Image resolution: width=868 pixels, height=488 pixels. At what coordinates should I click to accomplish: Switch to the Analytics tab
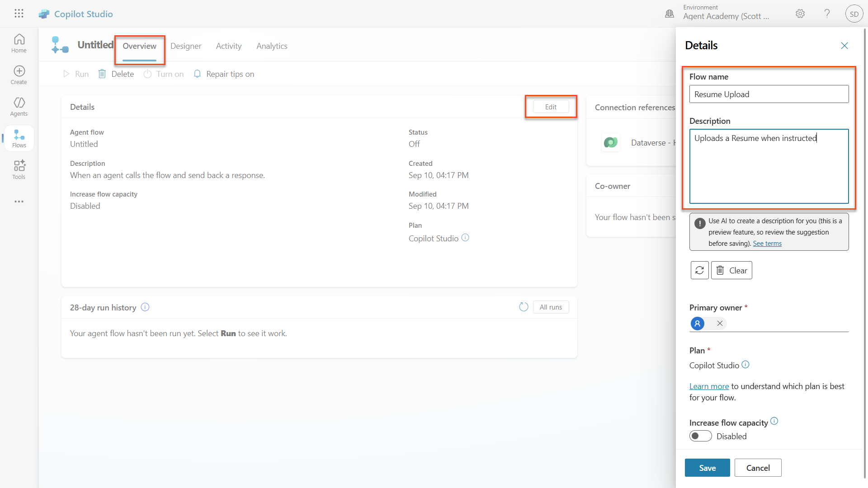272,46
